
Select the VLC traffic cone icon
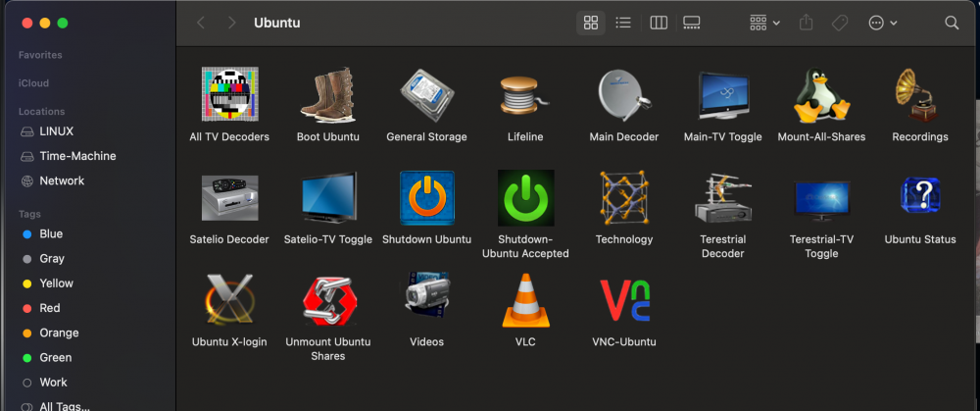pyautogui.click(x=525, y=300)
